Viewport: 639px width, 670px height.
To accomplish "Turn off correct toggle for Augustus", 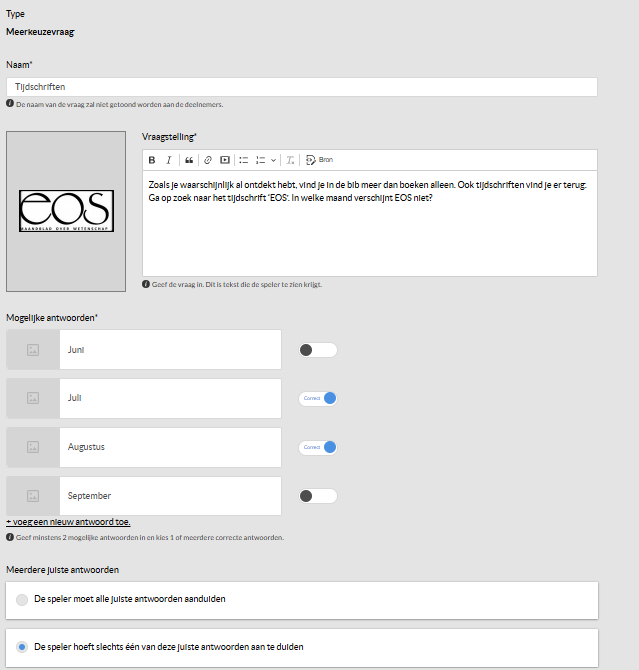I will point(318,447).
